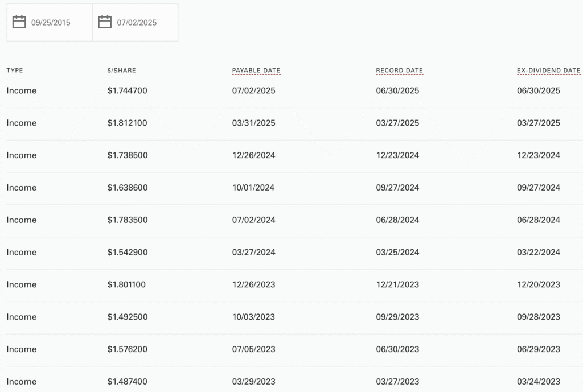Click Income type in the $1.801100 row

pyautogui.click(x=22, y=284)
